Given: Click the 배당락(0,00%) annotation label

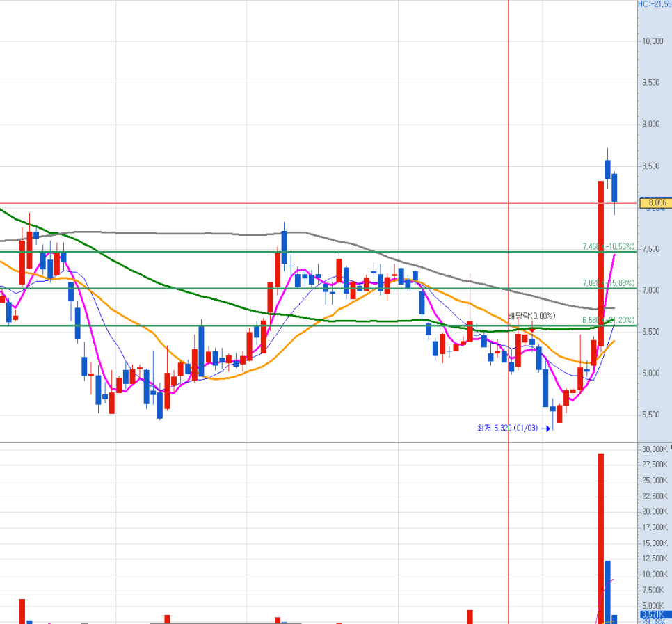Looking at the screenshot, I should [x=531, y=316].
